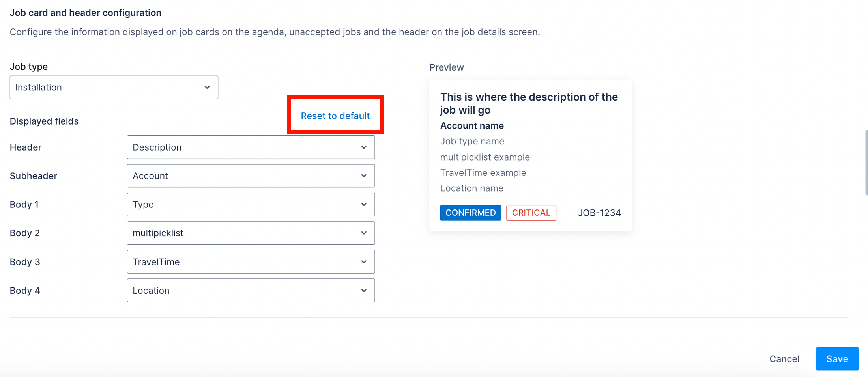This screenshot has width=868, height=377.
Task: Click the Job card and header configuration heading
Action: pyautogui.click(x=86, y=13)
